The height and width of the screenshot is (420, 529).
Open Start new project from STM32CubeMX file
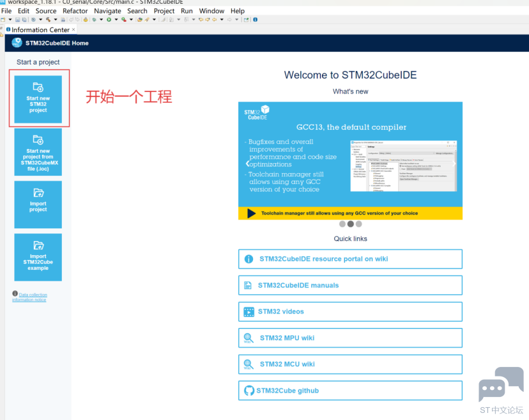[38, 152]
